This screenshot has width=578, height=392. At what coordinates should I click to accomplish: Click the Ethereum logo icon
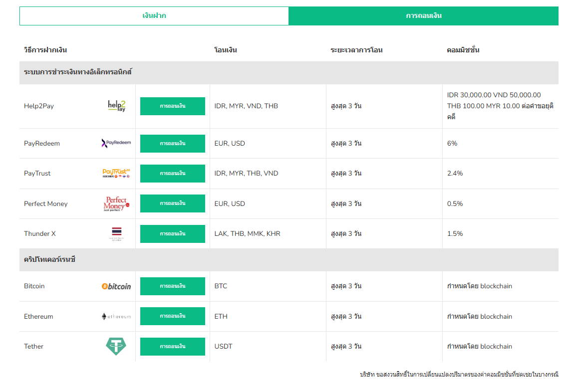point(116,316)
